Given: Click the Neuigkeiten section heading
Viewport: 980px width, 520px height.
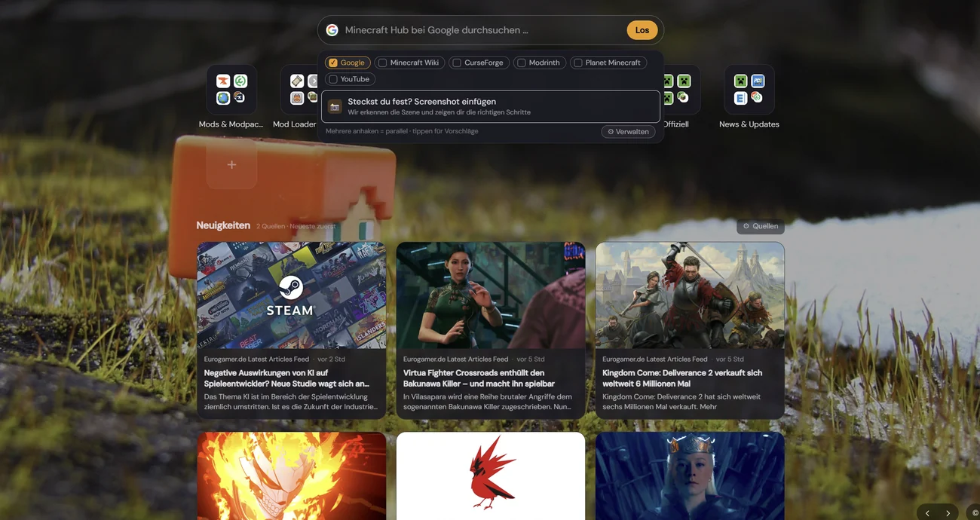Looking at the screenshot, I should pyautogui.click(x=223, y=225).
